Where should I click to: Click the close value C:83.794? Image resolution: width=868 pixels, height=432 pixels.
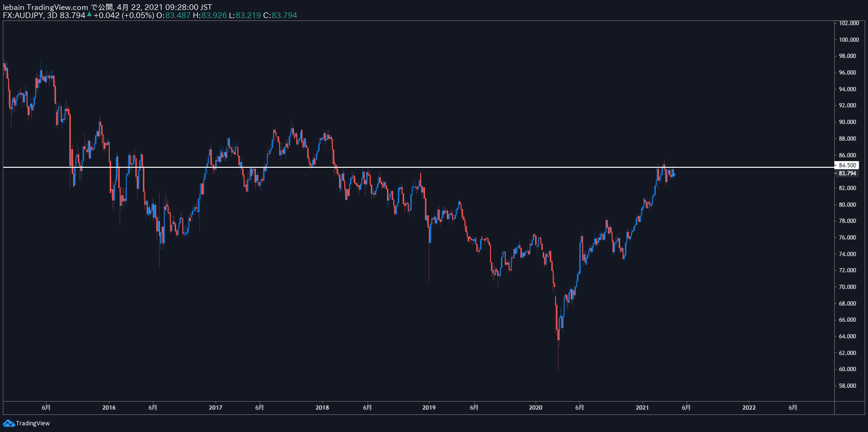(280, 15)
